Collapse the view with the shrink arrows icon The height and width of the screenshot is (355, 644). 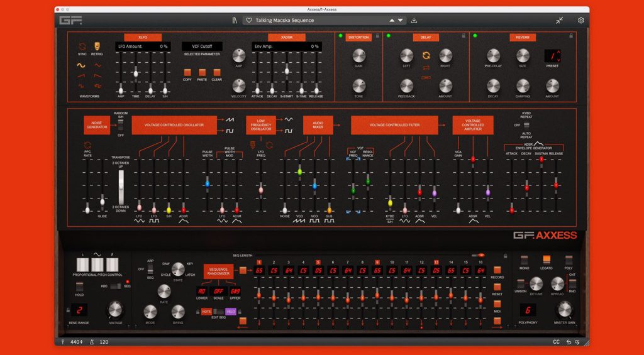(x=559, y=20)
